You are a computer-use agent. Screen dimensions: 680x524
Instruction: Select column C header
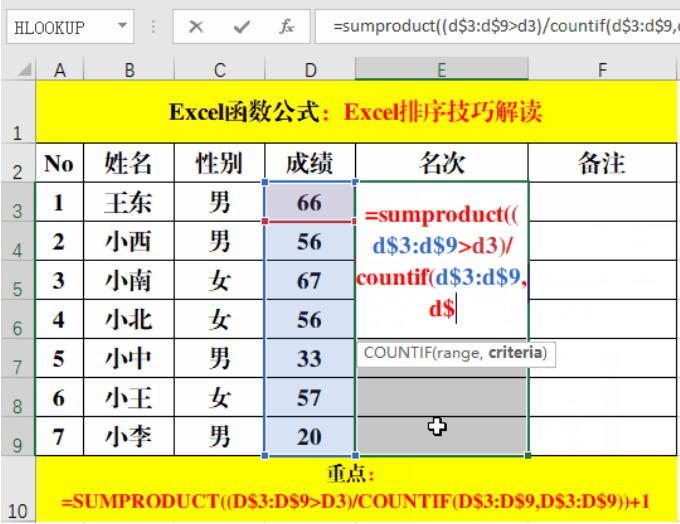219,69
